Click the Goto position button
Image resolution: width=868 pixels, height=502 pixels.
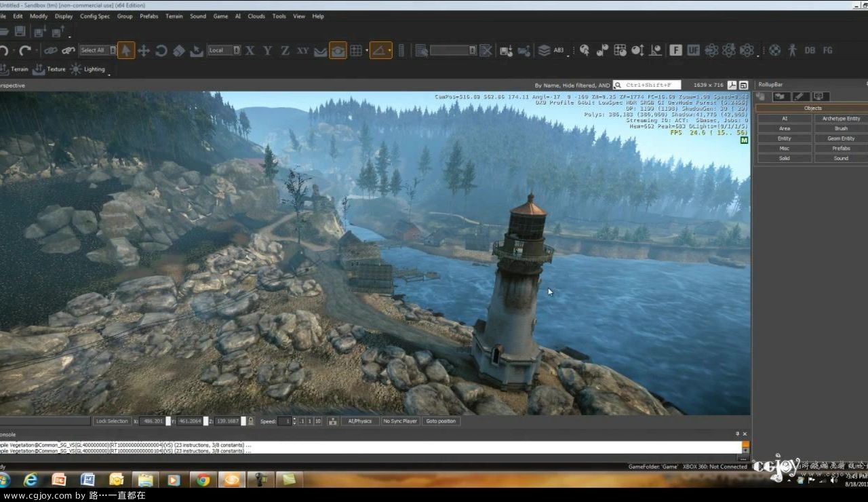tap(441, 421)
